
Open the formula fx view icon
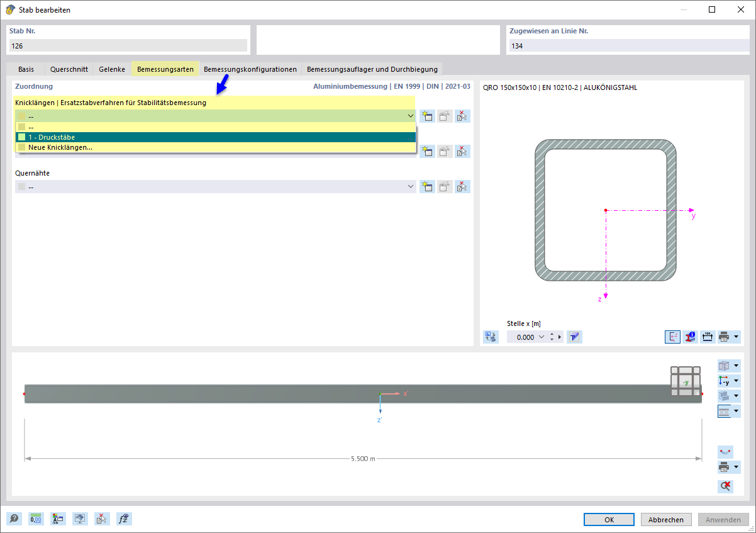124,519
